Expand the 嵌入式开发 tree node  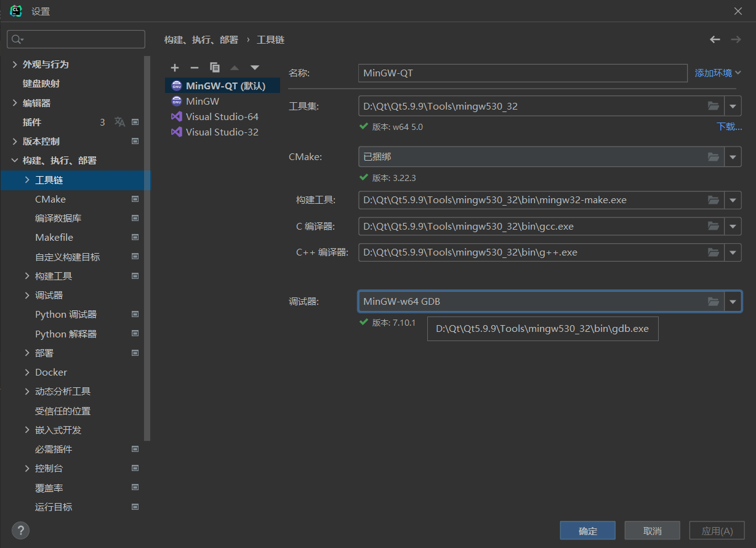[27, 430]
